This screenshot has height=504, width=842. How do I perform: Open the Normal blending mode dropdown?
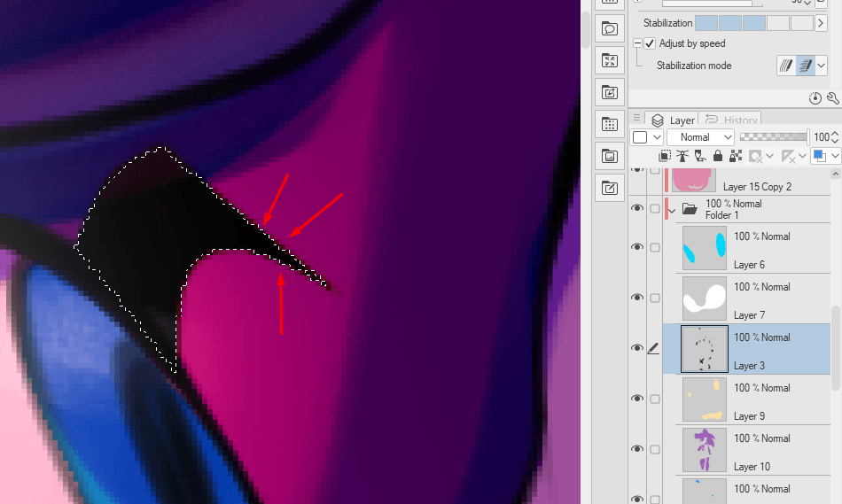700,137
